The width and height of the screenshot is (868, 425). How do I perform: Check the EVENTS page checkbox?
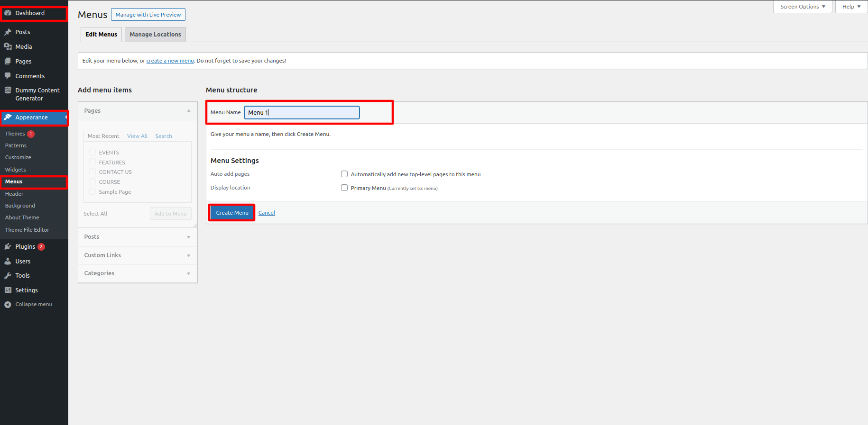tap(92, 152)
